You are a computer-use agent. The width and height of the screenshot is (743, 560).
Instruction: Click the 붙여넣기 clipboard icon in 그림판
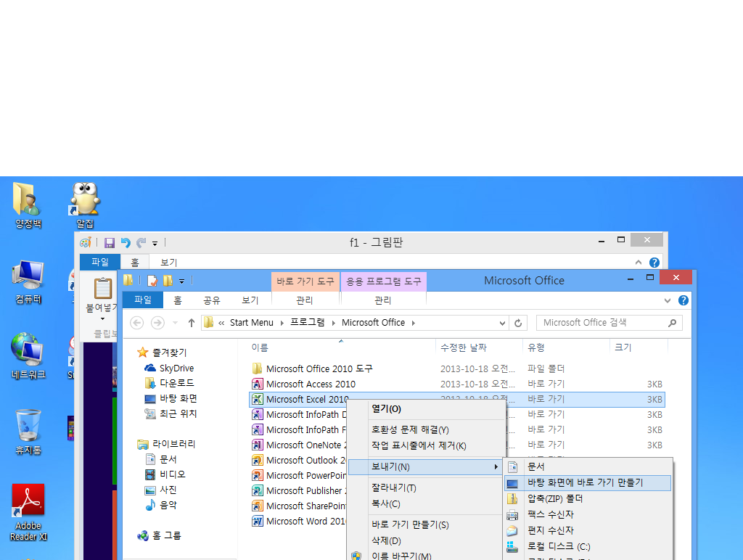click(x=103, y=287)
